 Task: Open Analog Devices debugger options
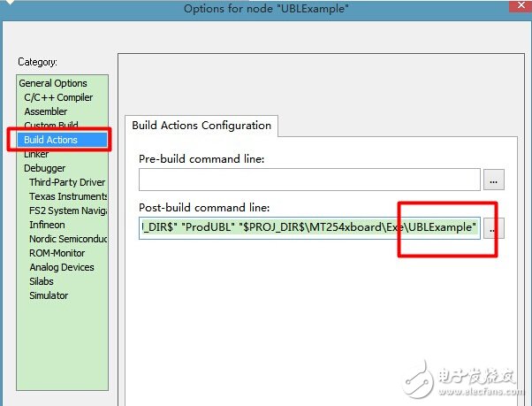pos(61,267)
